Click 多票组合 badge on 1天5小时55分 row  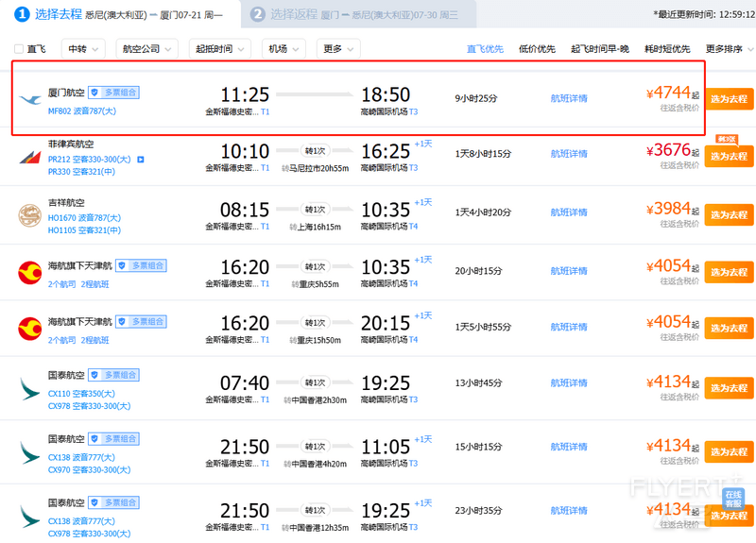141,321
